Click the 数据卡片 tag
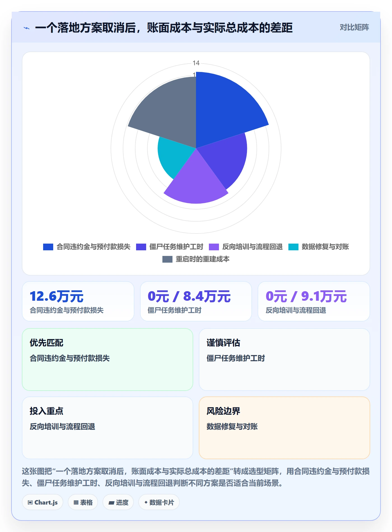Image resolution: width=392 pixels, height=532 pixels. coord(159,502)
